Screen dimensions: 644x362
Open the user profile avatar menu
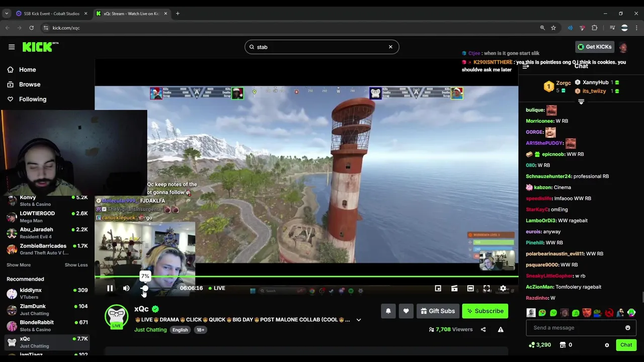tap(623, 47)
